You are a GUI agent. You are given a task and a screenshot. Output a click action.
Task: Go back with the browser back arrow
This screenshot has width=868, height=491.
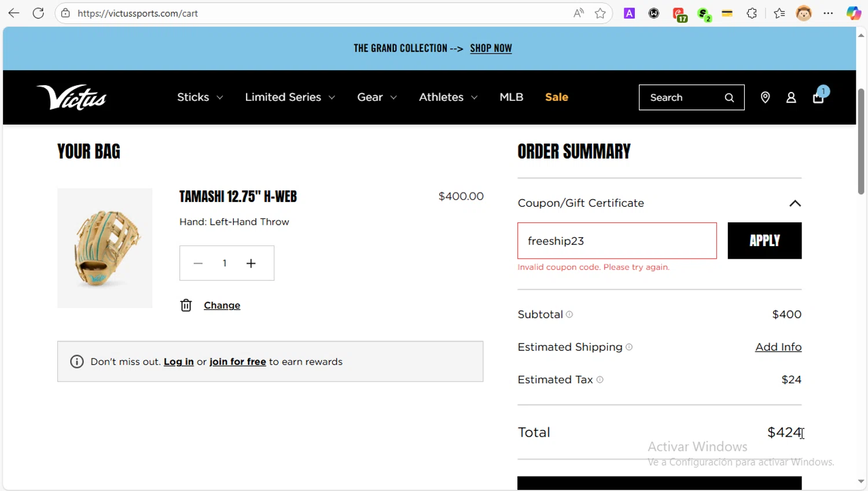click(14, 13)
